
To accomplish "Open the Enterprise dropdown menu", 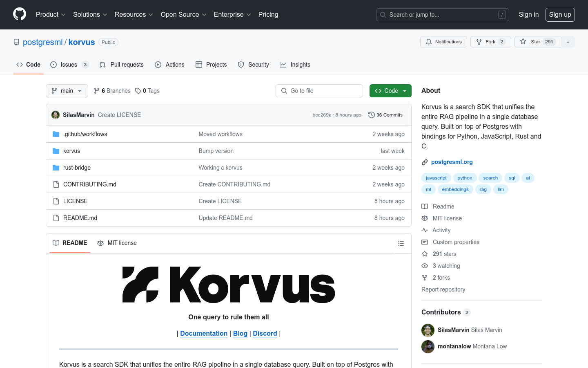I will point(232,15).
